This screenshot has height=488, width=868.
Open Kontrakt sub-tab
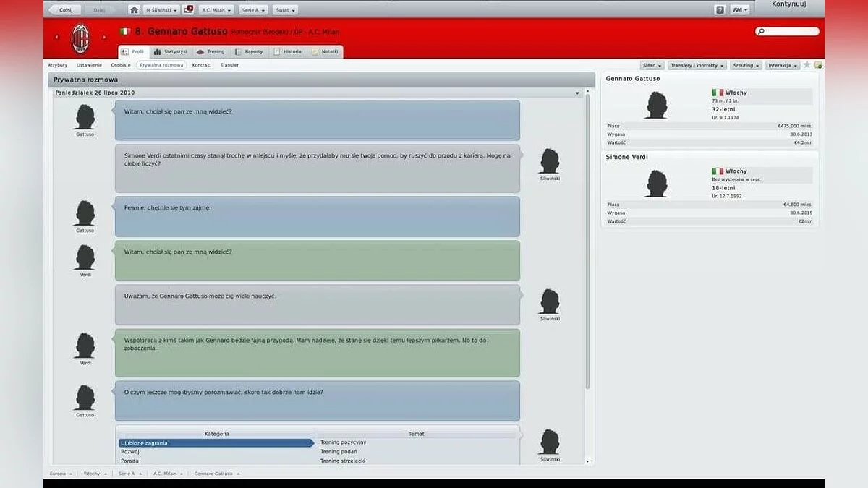(202, 65)
